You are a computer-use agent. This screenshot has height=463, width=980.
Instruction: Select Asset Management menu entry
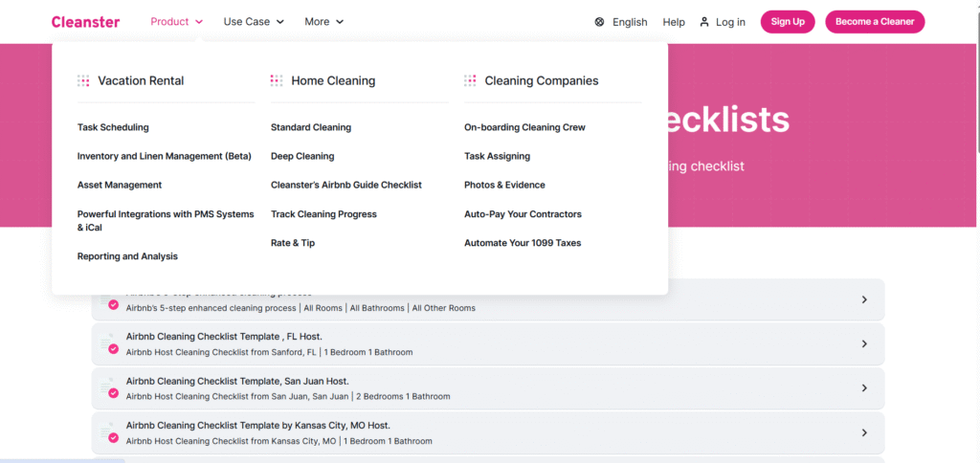coord(120,185)
